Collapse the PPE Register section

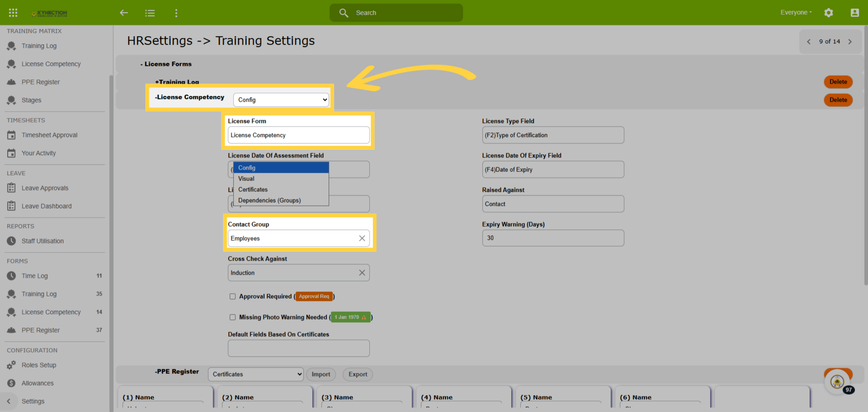point(177,371)
